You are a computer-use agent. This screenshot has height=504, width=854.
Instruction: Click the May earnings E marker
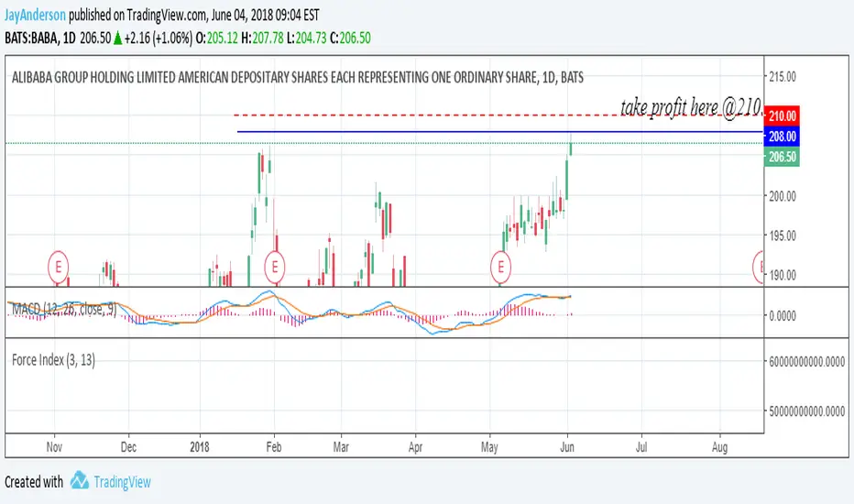[x=500, y=268]
